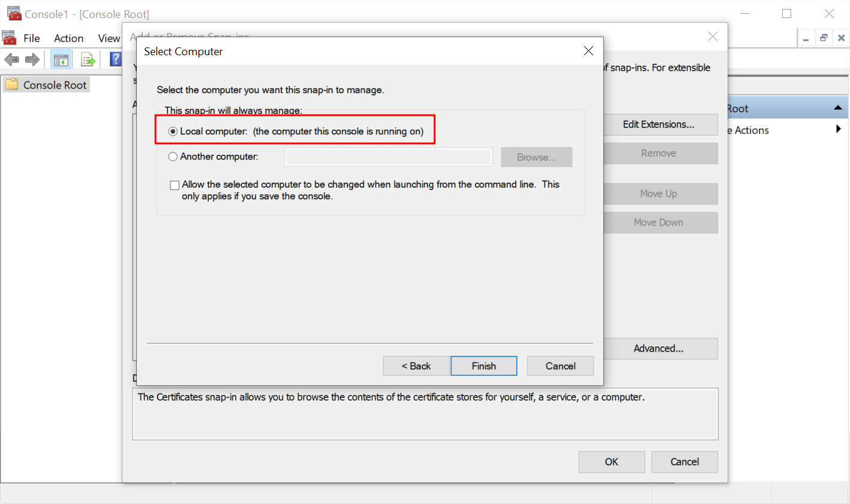This screenshot has height=504, width=850.
Task: Collapse the Console Root actions section
Action: click(837, 108)
